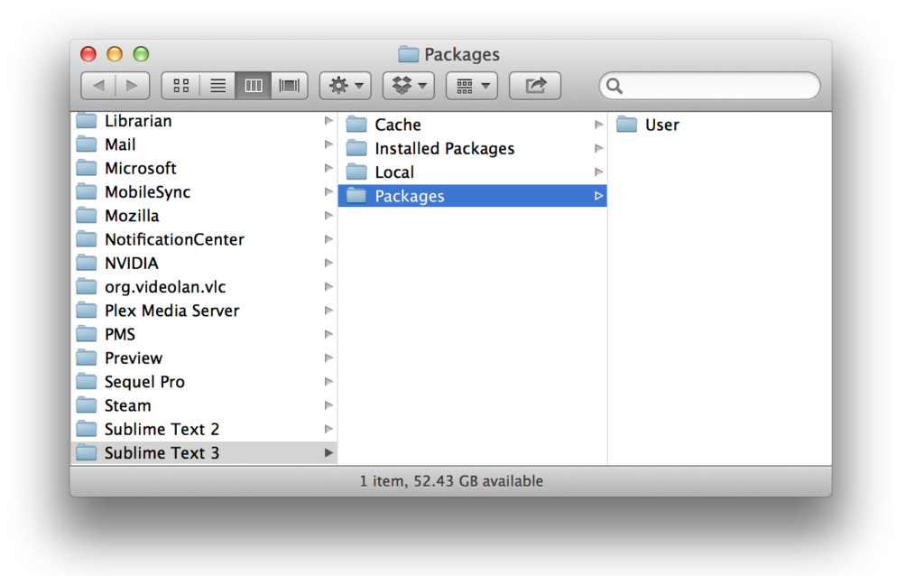Go forward to next folder
The image size is (924, 576).
[132, 86]
